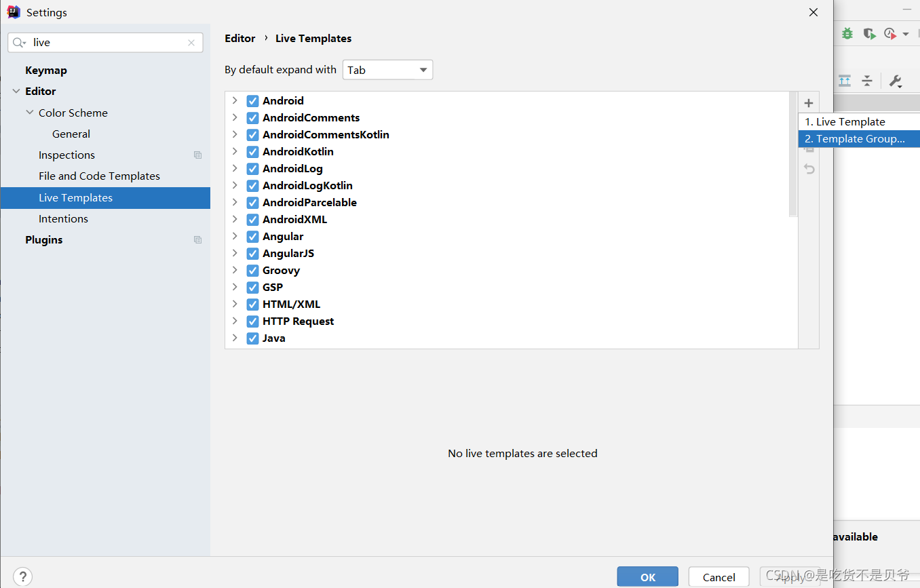
Task: Toggle the HTTP Request checkbox
Action: tap(252, 321)
